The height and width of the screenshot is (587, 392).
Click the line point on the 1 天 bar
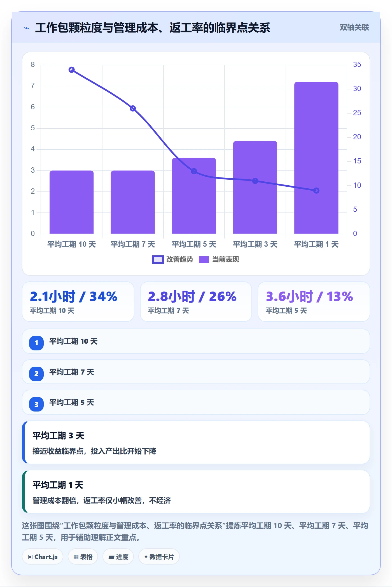[x=316, y=191]
